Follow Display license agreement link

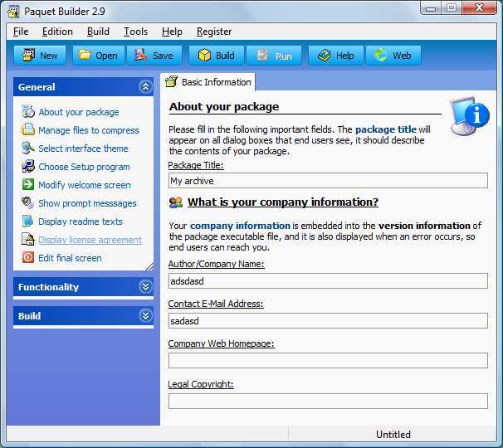(x=90, y=240)
